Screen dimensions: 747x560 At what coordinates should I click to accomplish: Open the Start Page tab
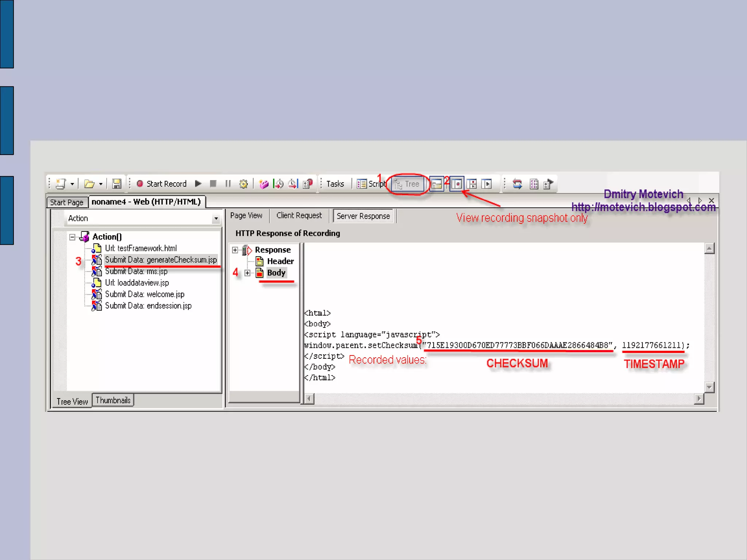tap(67, 202)
